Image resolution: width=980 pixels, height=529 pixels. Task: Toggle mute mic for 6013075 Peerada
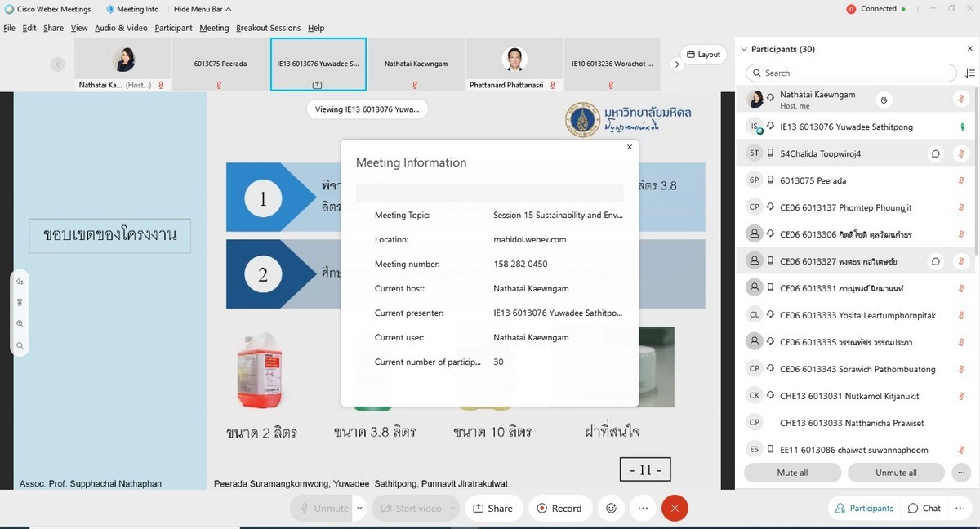click(961, 180)
